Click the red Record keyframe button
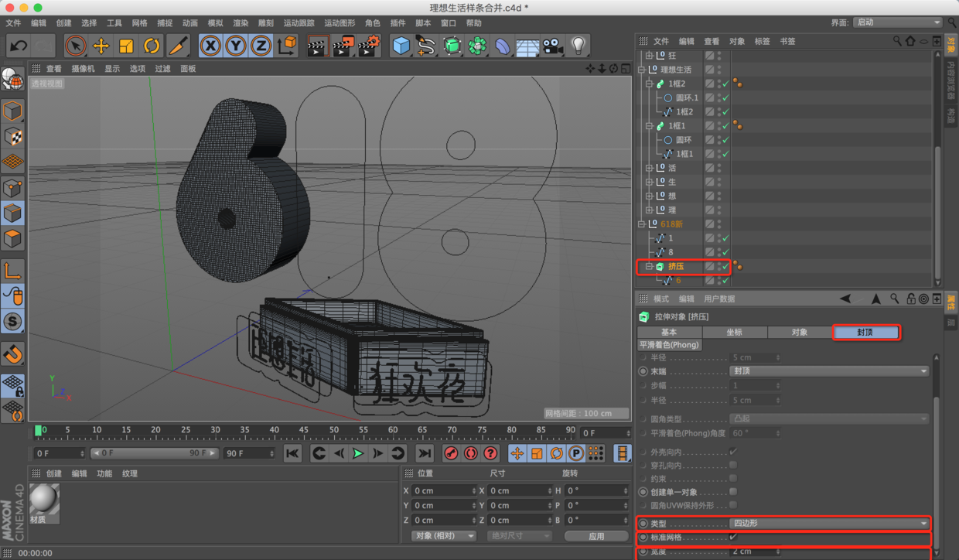The image size is (959, 560). tap(452, 453)
